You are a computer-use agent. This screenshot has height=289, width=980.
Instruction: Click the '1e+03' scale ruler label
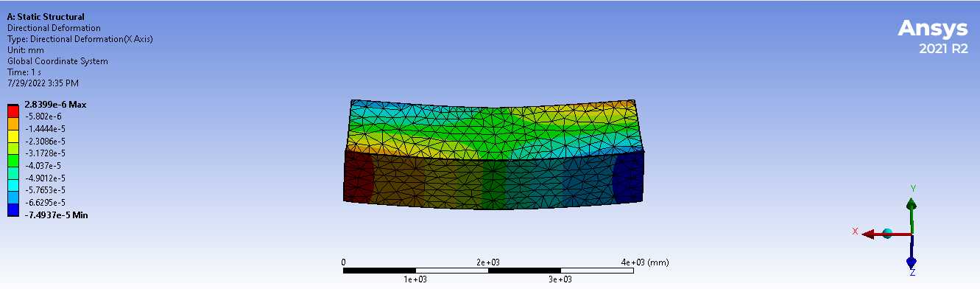click(x=415, y=280)
